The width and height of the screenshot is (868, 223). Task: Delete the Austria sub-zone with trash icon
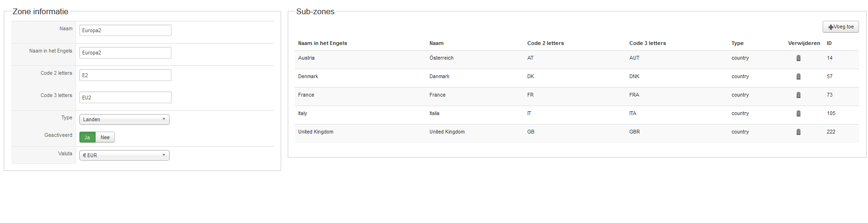[798, 58]
